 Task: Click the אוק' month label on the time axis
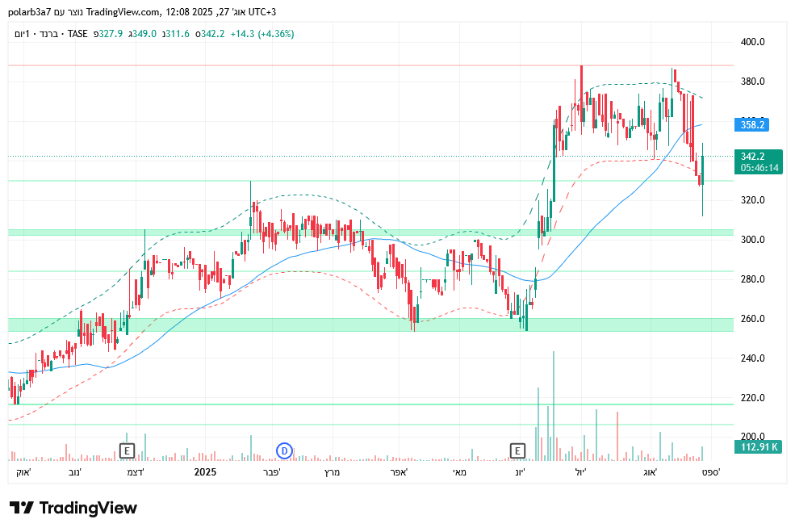point(23,472)
